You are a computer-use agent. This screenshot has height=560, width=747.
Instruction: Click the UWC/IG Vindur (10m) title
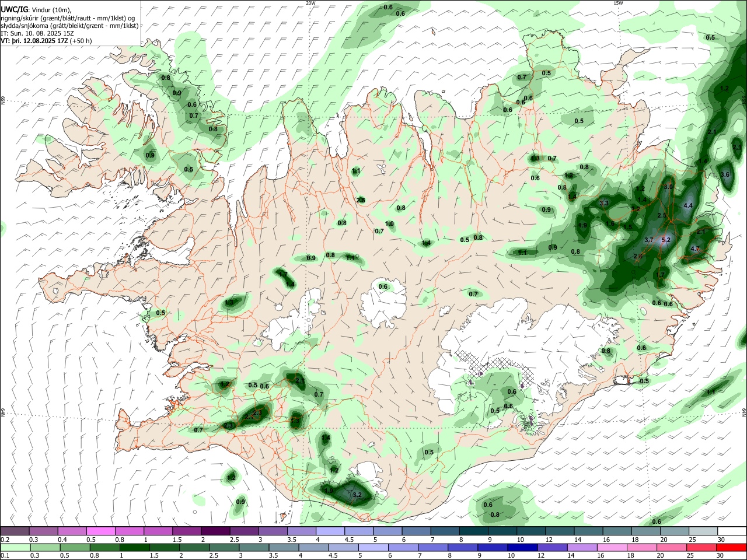coord(36,10)
